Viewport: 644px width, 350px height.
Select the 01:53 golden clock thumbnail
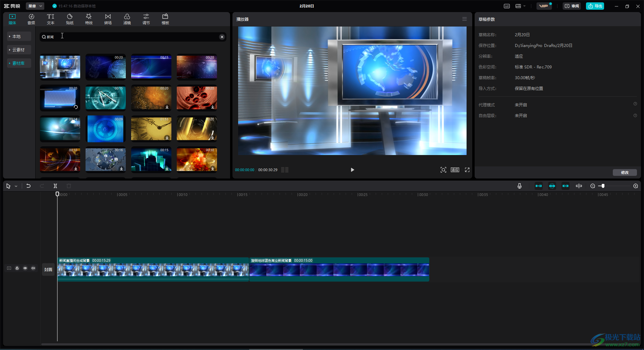coord(151,129)
